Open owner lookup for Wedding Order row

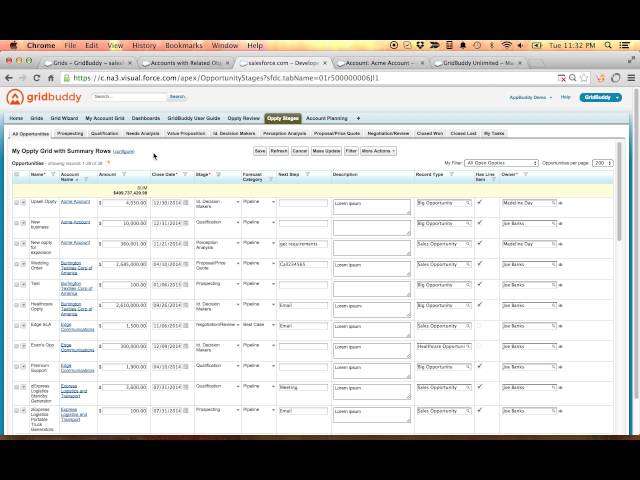click(554, 264)
